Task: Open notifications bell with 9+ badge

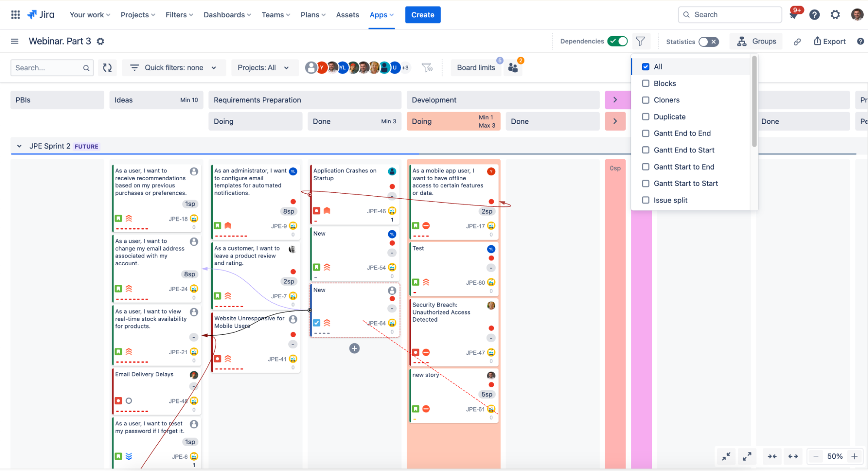Action: 794,15
